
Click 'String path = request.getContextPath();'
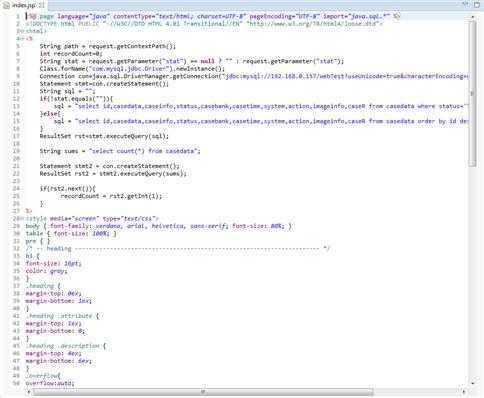[x=108, y=46]
